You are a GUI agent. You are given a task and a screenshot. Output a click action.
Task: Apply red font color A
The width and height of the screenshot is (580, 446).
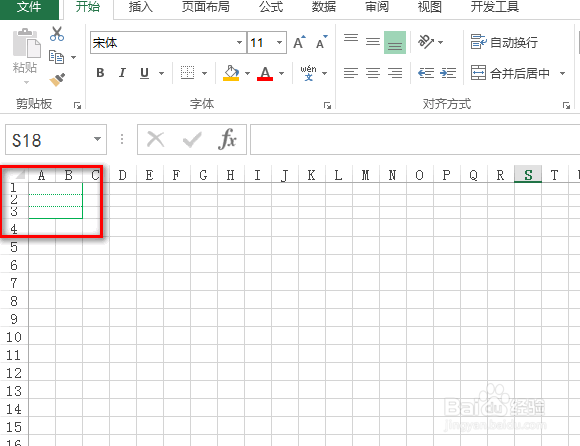[265, 73]
